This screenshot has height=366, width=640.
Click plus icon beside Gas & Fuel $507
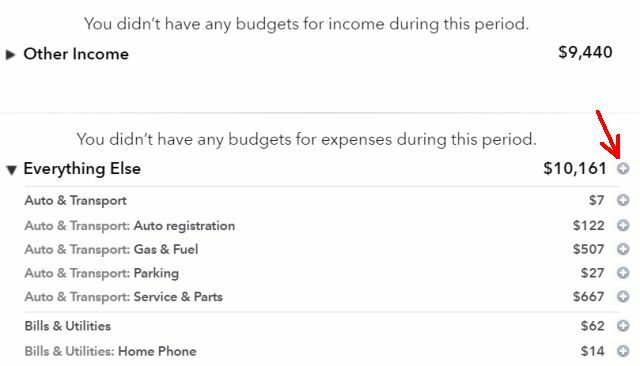[x=623, y=249]
